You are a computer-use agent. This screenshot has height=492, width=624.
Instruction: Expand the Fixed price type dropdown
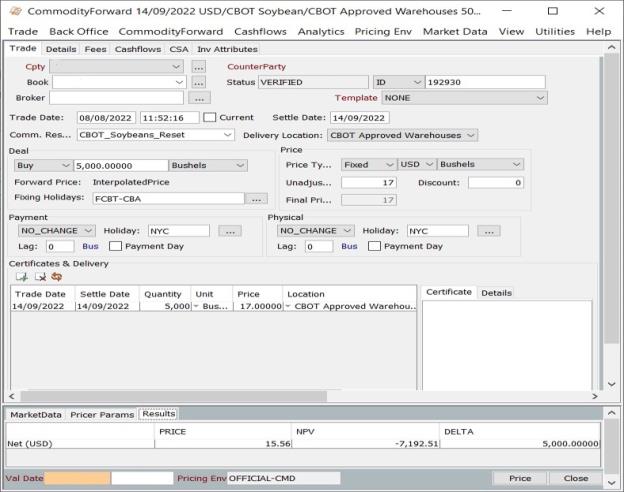[390, 164]
